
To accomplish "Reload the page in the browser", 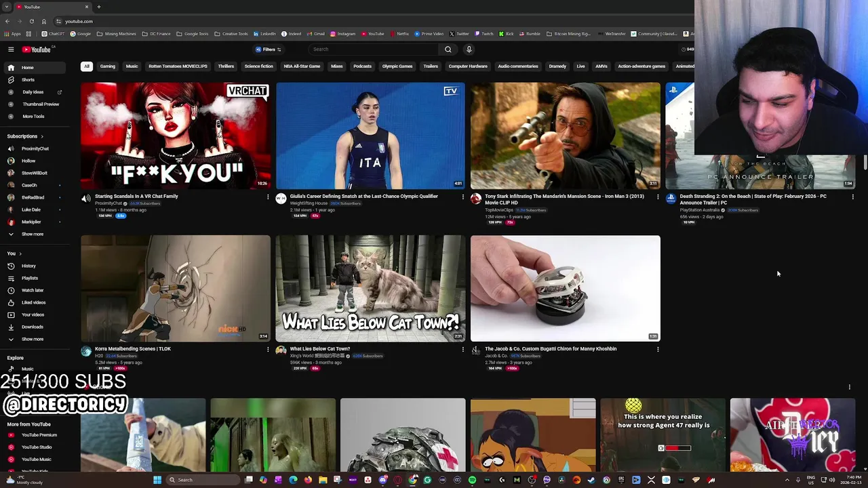I will pos(31,21).
